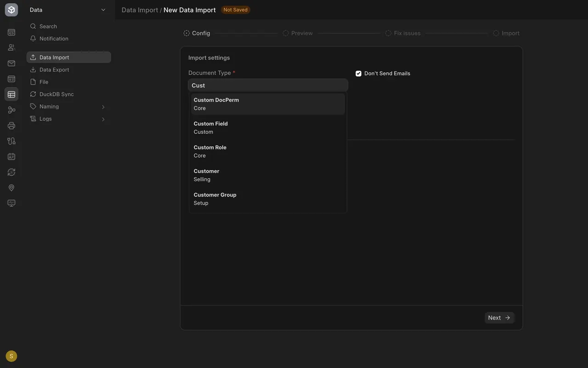Choose Custom DocPerm from the suggestions

268,104
